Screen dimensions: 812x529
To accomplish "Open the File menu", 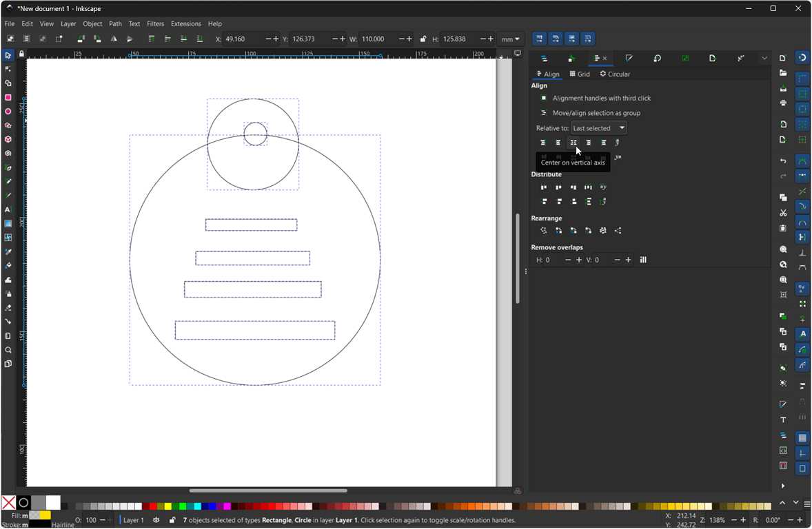I will tap(10, 24).
